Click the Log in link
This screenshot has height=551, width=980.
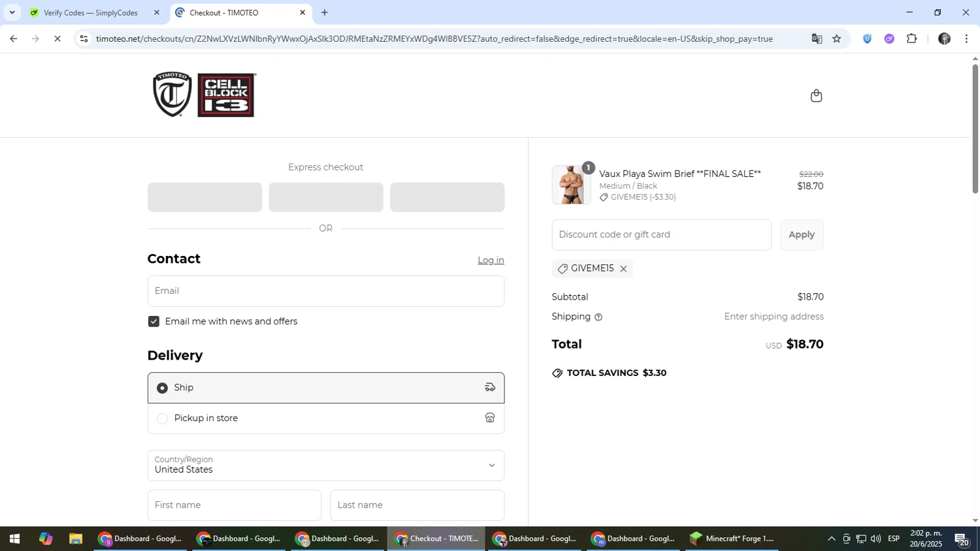491,260
